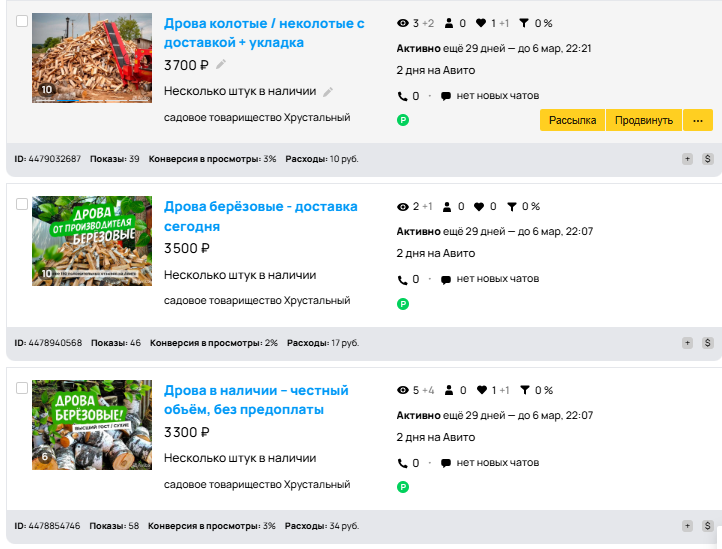This screenshot has height=549, width=722.
Task: Expand plus icon on listing ID 4478940568
Action: pos(688,342)
